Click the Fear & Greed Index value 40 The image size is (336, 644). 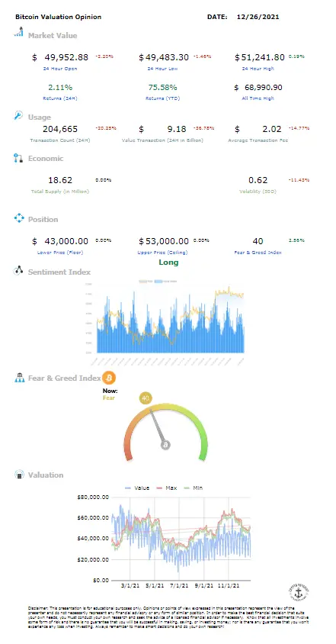[x=258, y=240]
